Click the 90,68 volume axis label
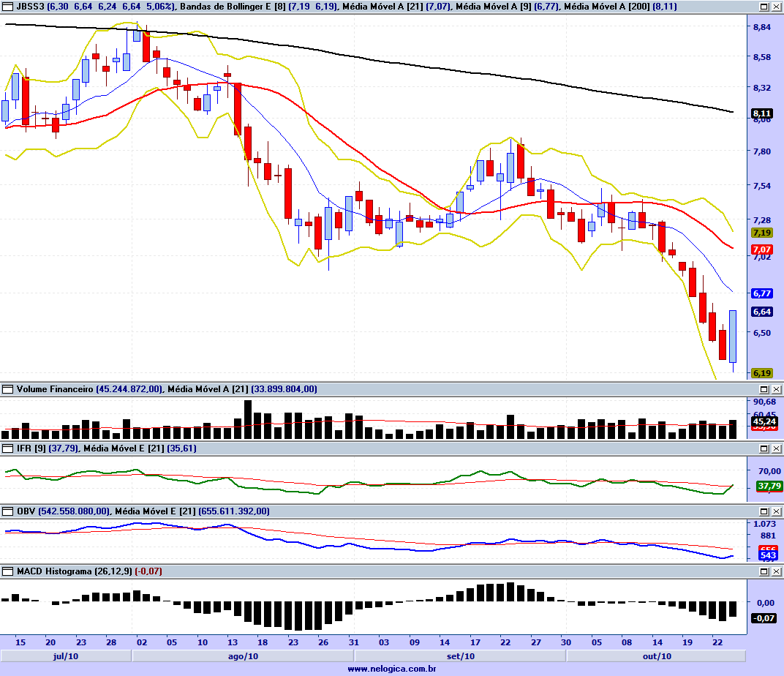The image size is (784, 676). pos(764,402)
